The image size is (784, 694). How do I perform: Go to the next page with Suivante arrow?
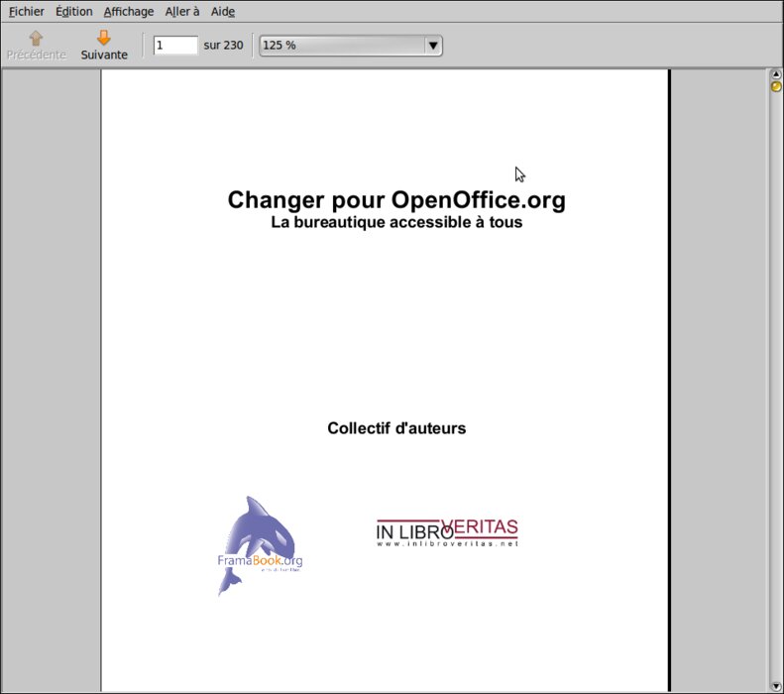tap(104, 39)
